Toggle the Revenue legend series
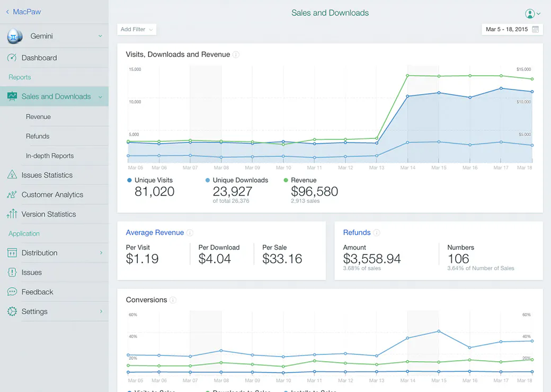This screenshot has height=392, width=551. (x=300, y=180)
